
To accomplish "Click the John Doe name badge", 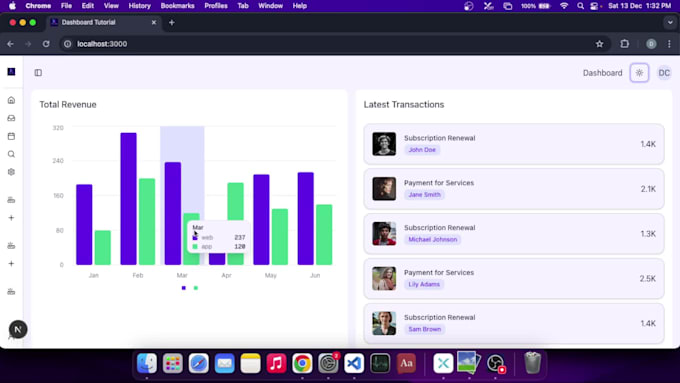I will [x=422, y=150].
